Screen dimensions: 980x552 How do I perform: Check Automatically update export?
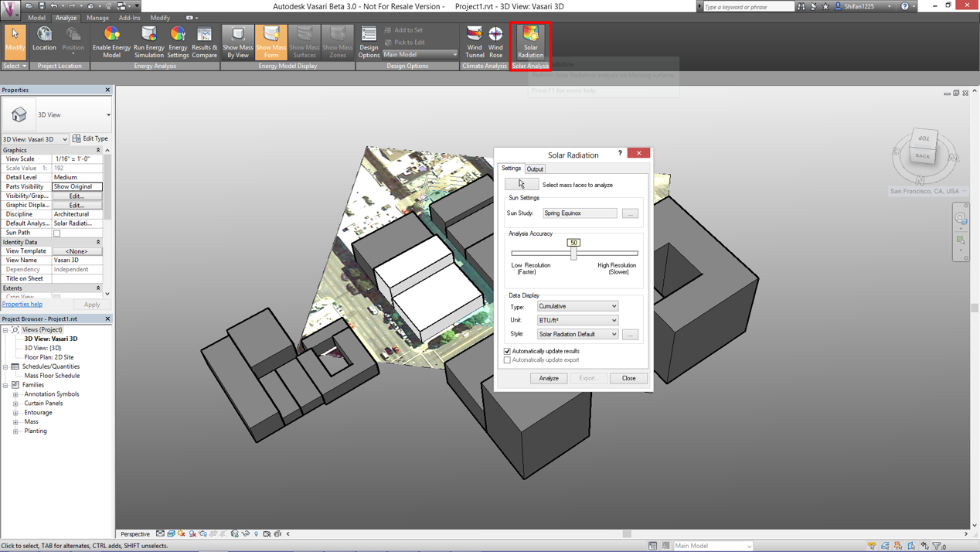click(508, 360)
